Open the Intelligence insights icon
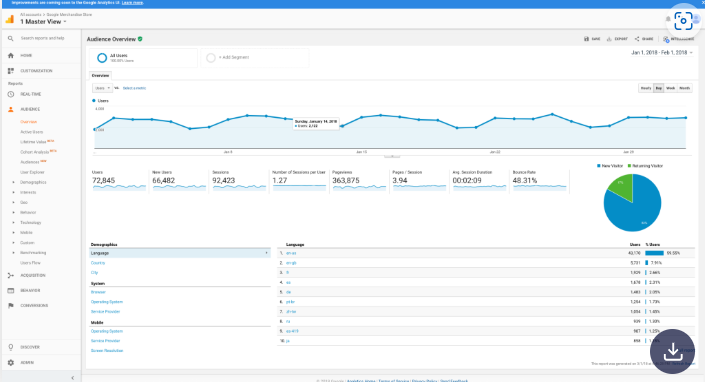The height and width of the screenshot is (382, 705). (666, 40)
